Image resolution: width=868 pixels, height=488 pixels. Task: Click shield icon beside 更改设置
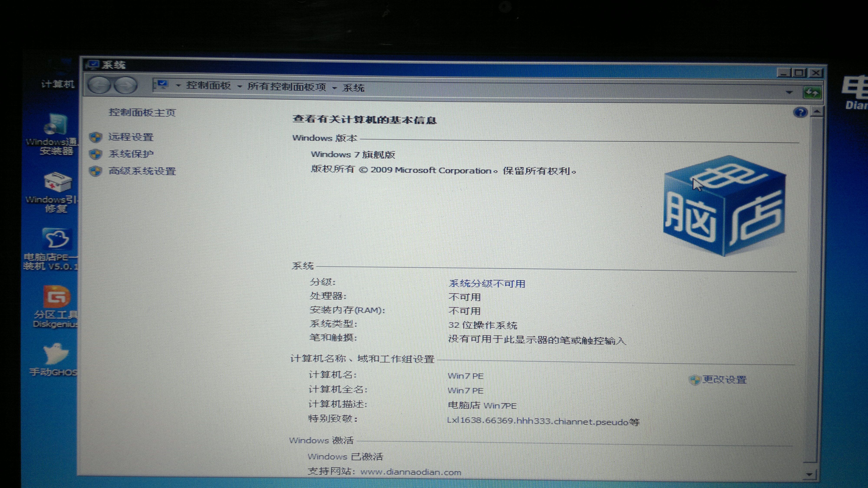point(694,380)
